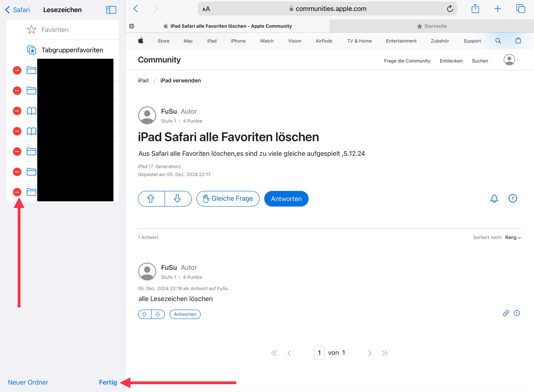Image resolution: width=534 pixels, height=392 pixels.
Task: Go back to the Safari bookmarks level
Action: [x=18, y=10]
